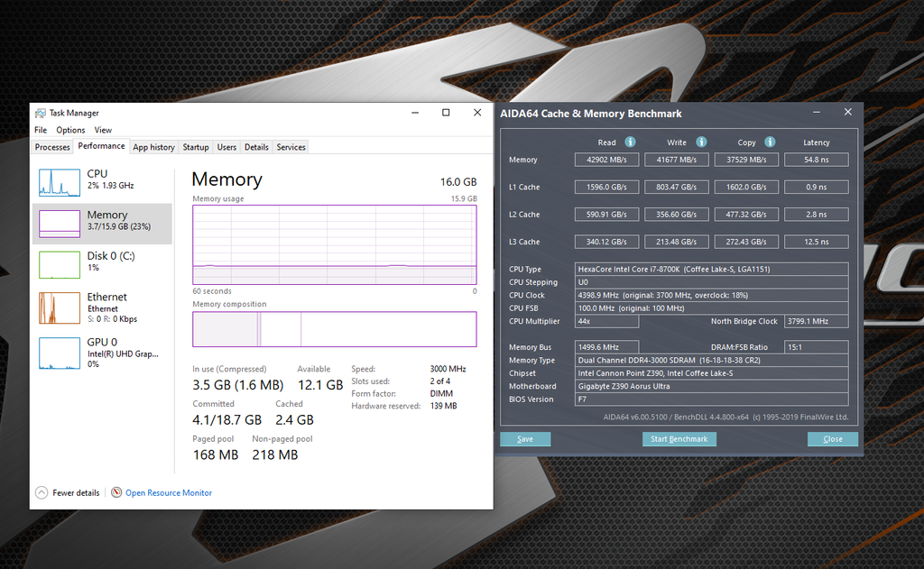The image size is (924, 569).
Task: Open the File menu in Task Manager
Action: [41, 130]
